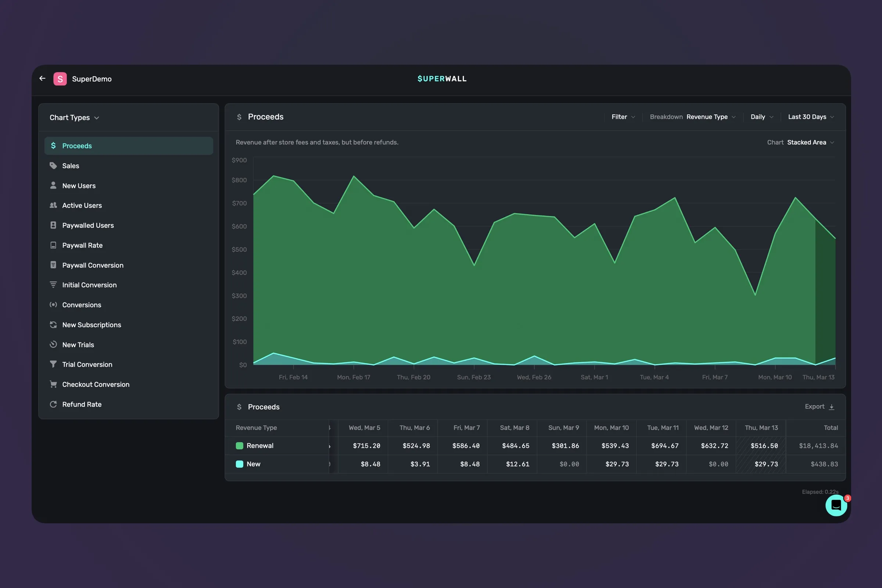
Task: Click the Refund Rate circular arrow icon
Action: pyautogui.click(x=53, y=404)
